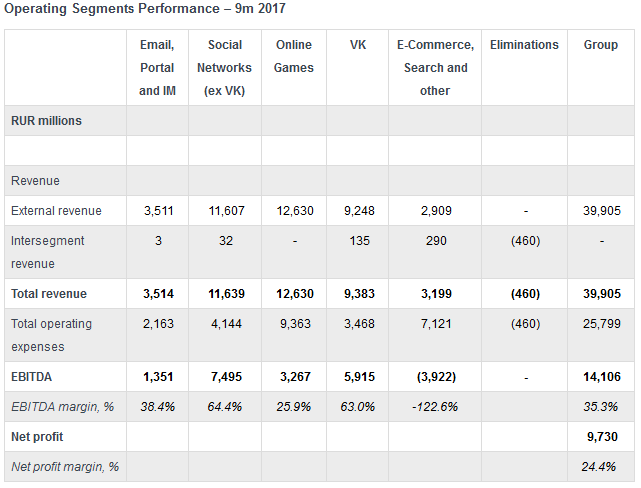Click the Eliminations column header
641x488 pixels.
point(524,45)
